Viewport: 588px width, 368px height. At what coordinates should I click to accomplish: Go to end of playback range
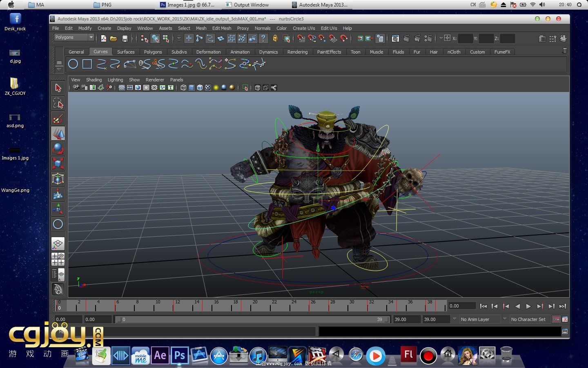point(563,306)
